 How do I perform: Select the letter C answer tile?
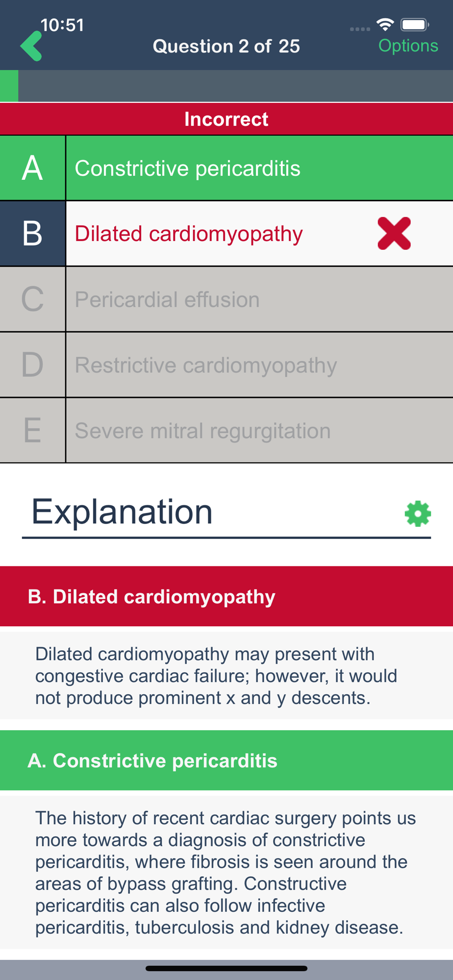(32, 299)
